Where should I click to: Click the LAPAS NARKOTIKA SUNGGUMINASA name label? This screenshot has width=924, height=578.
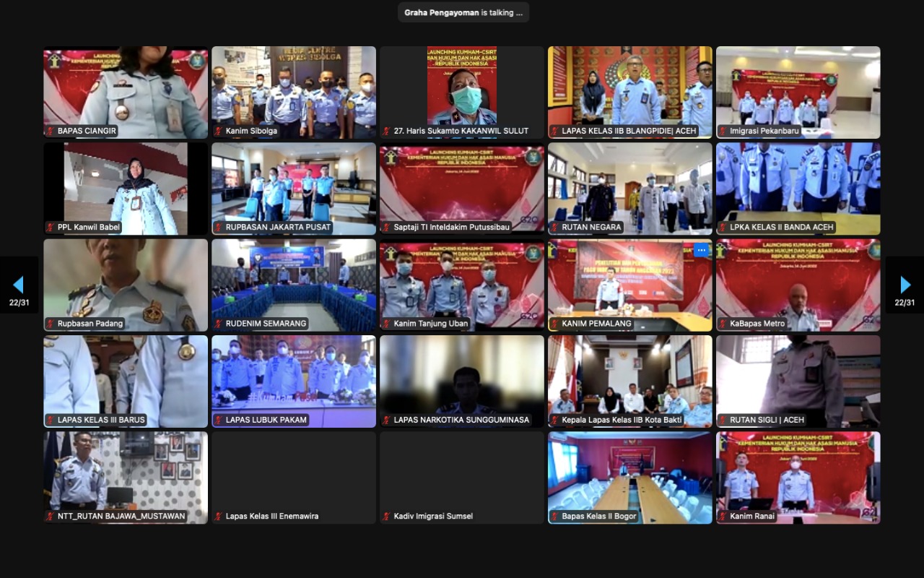(x=461, y=420)
